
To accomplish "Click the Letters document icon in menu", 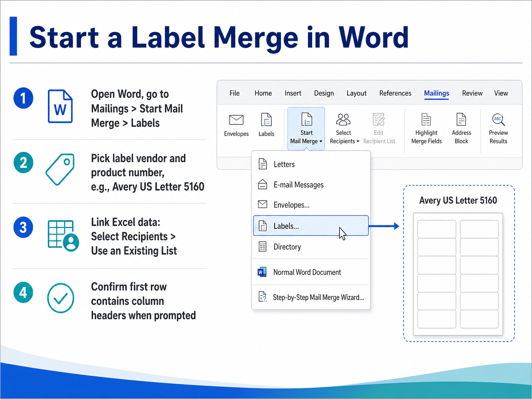I will (263, 164).
